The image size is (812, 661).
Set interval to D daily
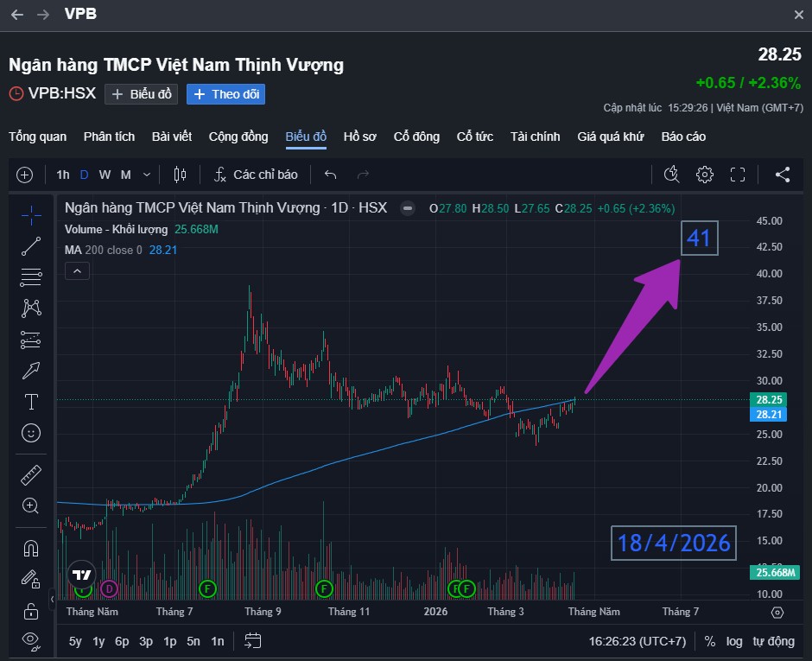(85, 175)
